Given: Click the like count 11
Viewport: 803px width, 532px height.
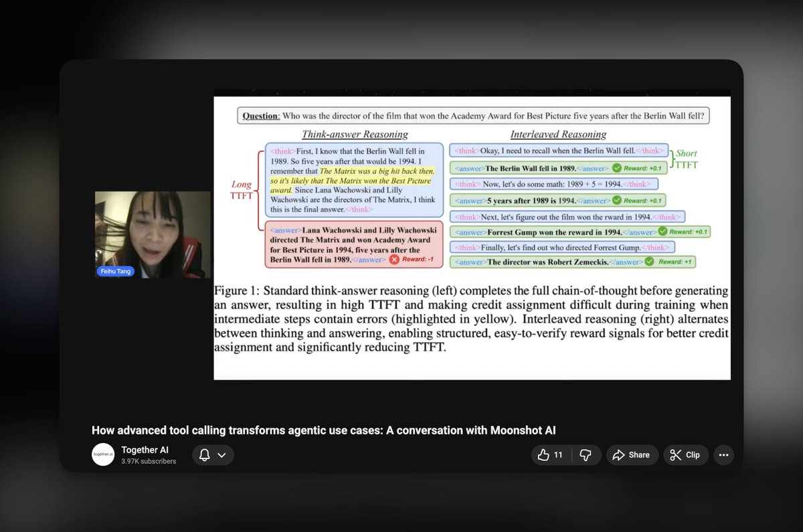Looking at the screenshot, I should coord(558,455).
